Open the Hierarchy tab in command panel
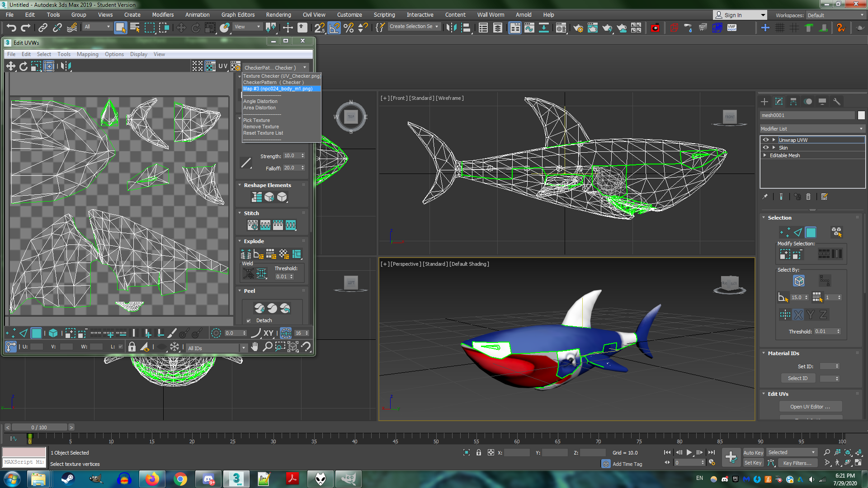Image resolution: width=868 pixels, height=488 pixels. (793, 102)
